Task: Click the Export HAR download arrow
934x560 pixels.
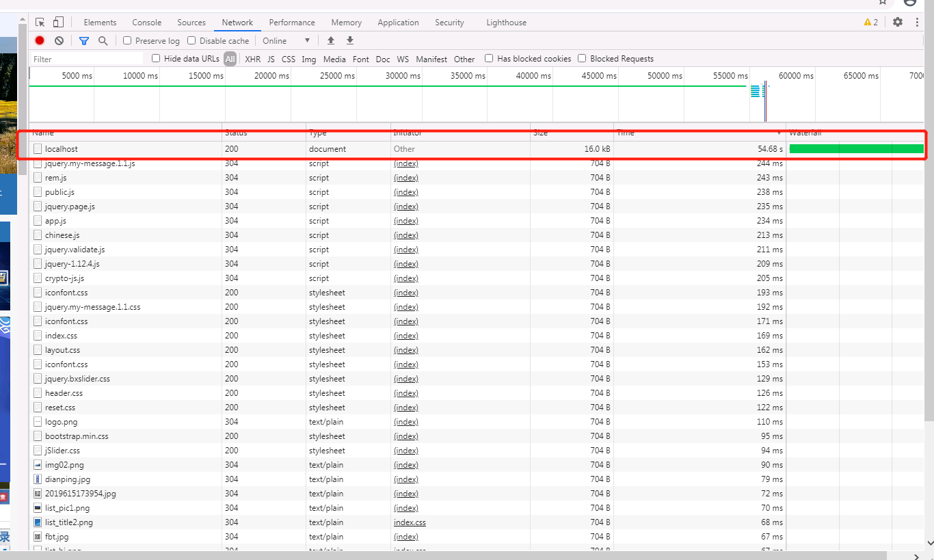Action: 350,41
